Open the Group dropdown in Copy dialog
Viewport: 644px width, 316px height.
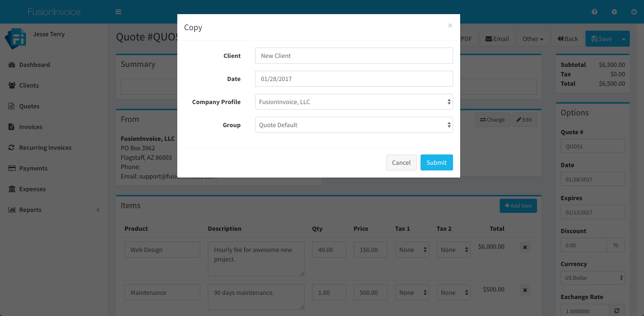(x=354, y=125)
